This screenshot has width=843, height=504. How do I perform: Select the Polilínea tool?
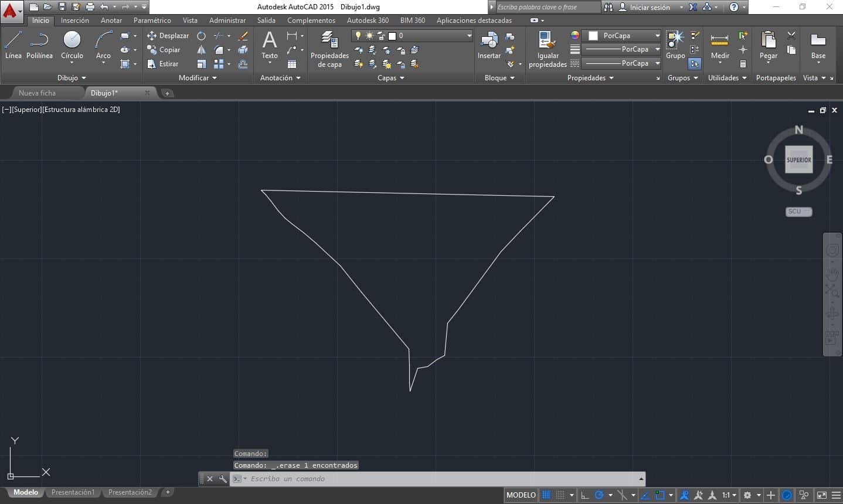[39, 45]
